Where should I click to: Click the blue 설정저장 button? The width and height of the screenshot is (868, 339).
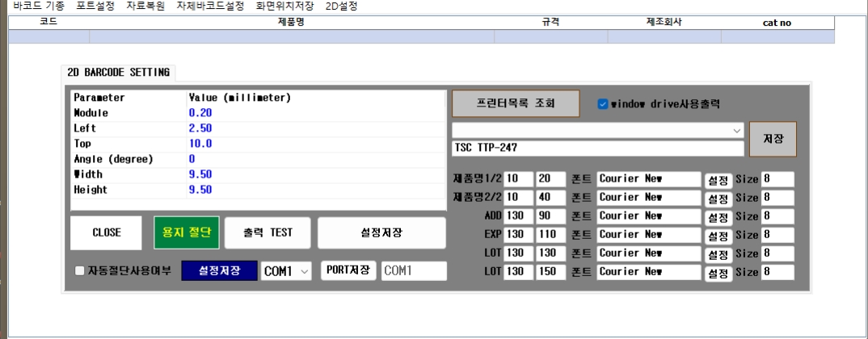click(218, 271)
